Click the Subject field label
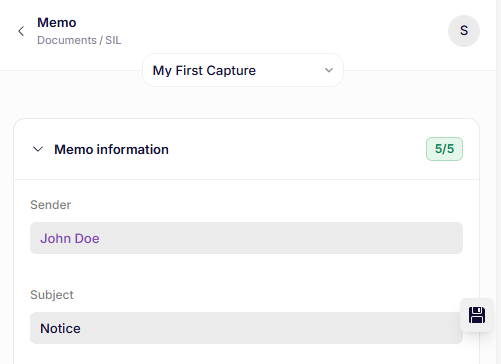Screen dimensions: 501x364 coord(52,295)
